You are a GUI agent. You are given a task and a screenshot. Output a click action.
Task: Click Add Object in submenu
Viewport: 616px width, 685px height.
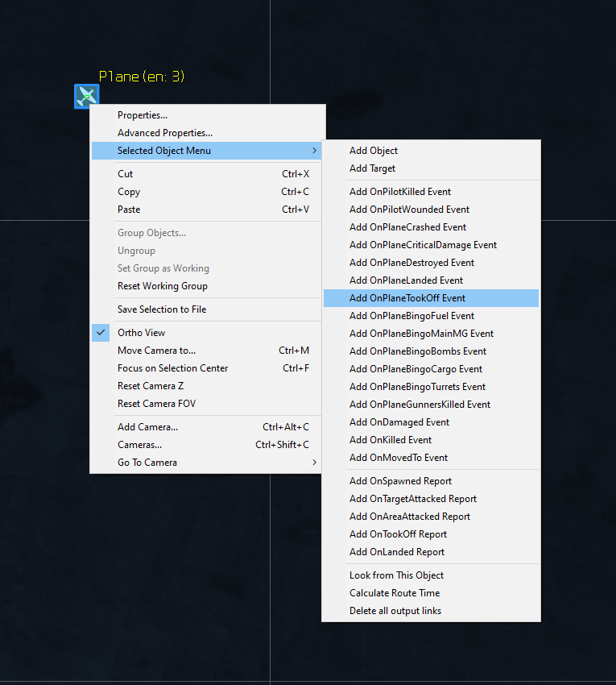click(x=374, y=151)
